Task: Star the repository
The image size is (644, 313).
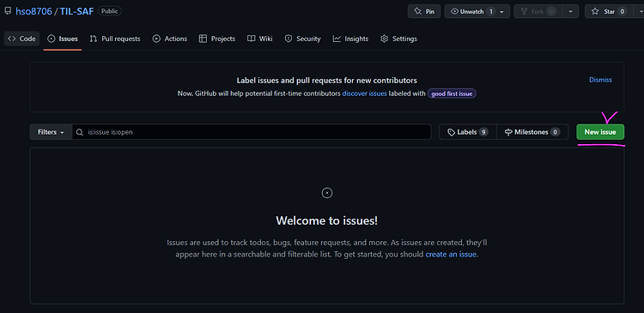Action: point(609,11)
